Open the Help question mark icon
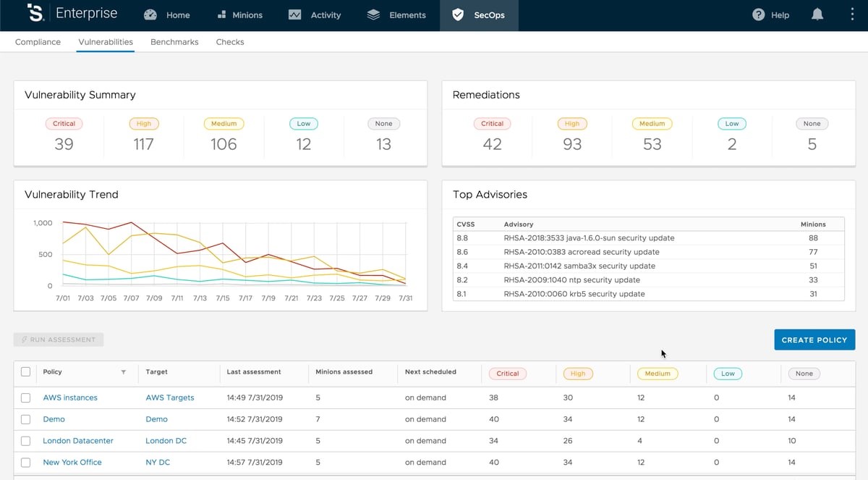 (x=757, y=14)
